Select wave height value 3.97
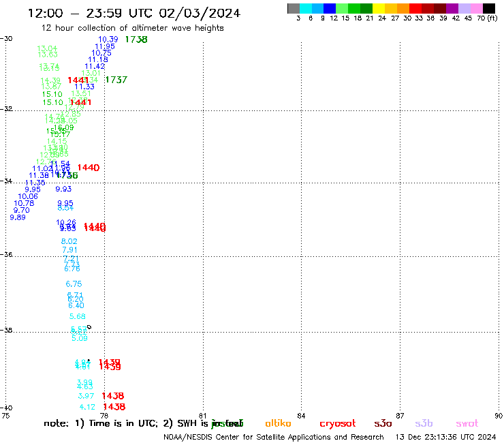Viewport: 504px width, 443px height. coord(86,396)
